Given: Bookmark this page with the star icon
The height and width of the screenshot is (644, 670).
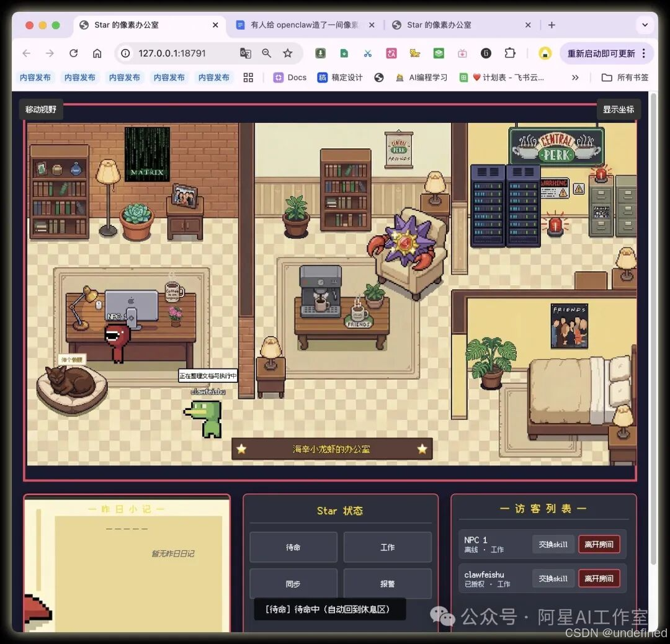Looking at the screenshot, I should (x=288, y=53).
